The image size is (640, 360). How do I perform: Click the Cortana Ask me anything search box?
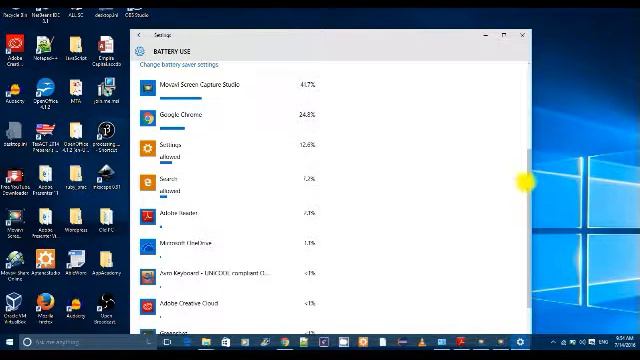pos(87,342)
